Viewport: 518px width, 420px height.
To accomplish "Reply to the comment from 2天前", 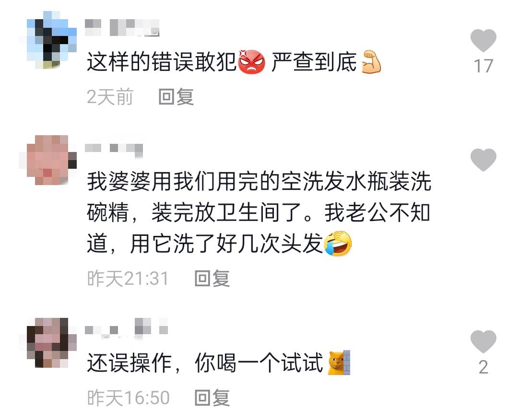I will (176, 97).
